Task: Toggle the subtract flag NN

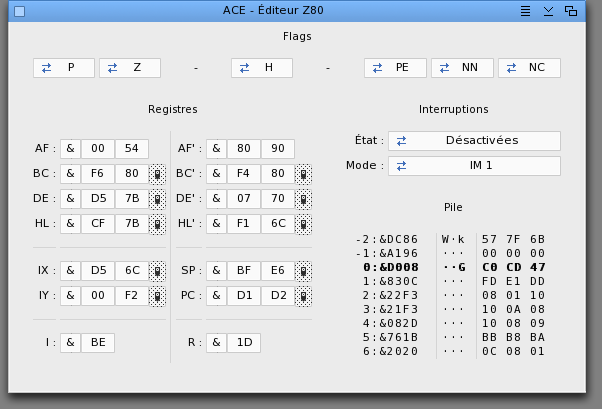Action: pyautogui.click(x=462, y=68)
